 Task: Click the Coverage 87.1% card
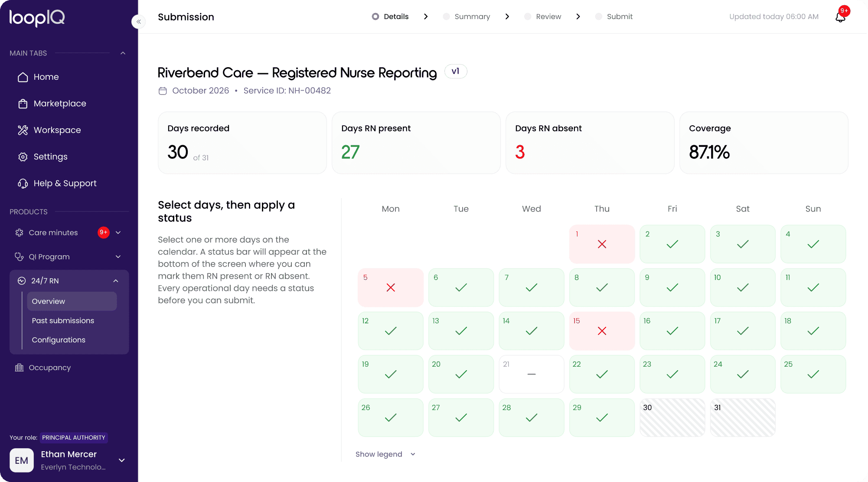click(764, 143)
